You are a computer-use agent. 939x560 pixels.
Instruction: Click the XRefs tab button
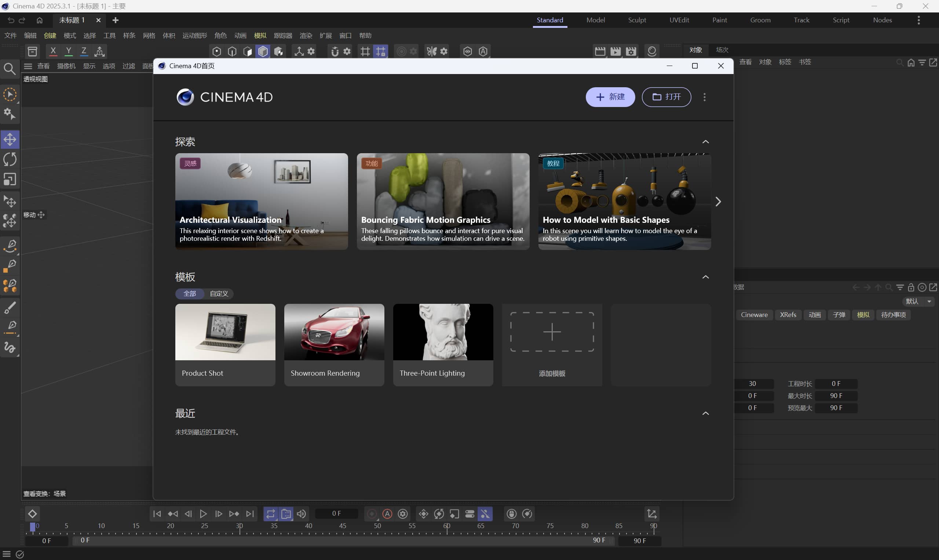point(788,315)
